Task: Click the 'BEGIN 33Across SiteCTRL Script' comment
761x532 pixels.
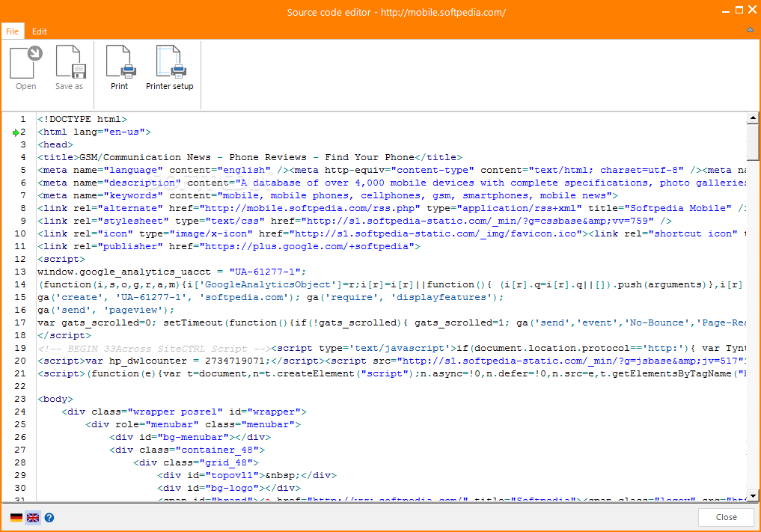Action: (154, 348)
